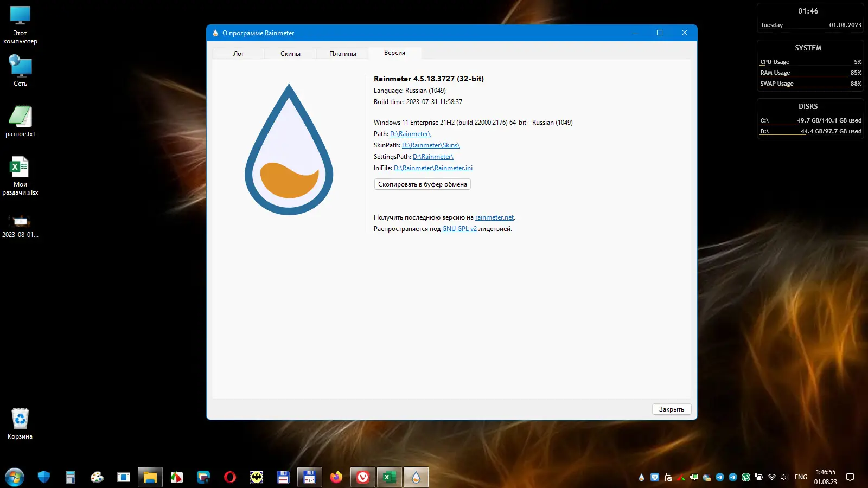Click the Windows 11 Enterprise 21H2 line
This screenshot has width=868, height=488.
click(x=473, y=123)
